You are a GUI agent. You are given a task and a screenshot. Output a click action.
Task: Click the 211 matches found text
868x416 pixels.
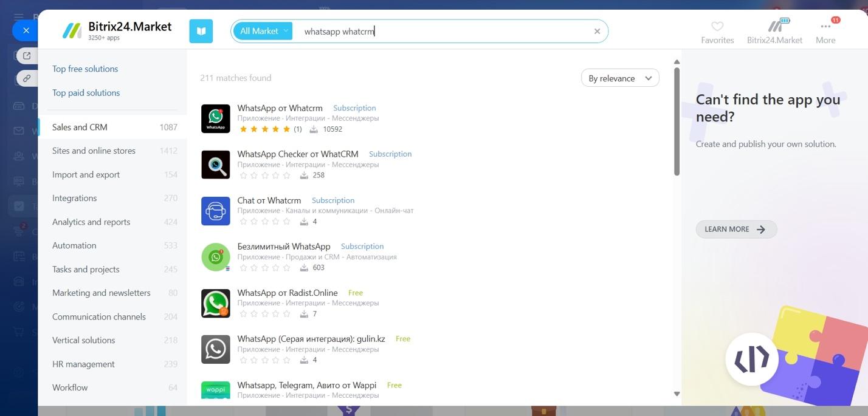[236, 78]
